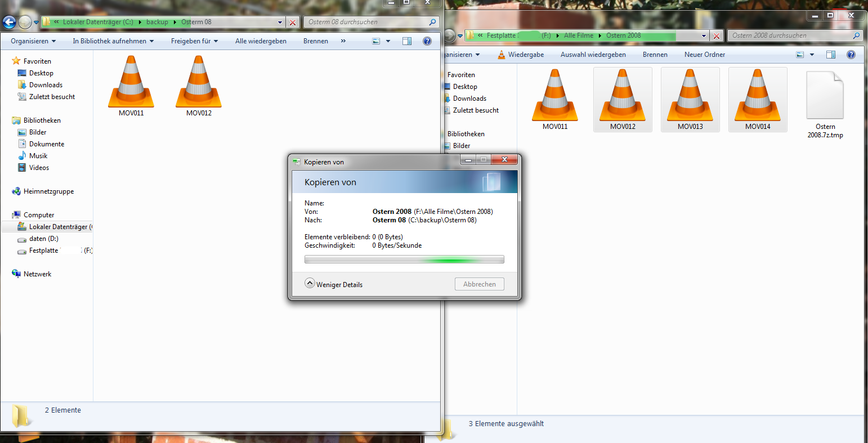Open help icon in the right window
The width and height of the screenshot is (868, 443).
851,55
